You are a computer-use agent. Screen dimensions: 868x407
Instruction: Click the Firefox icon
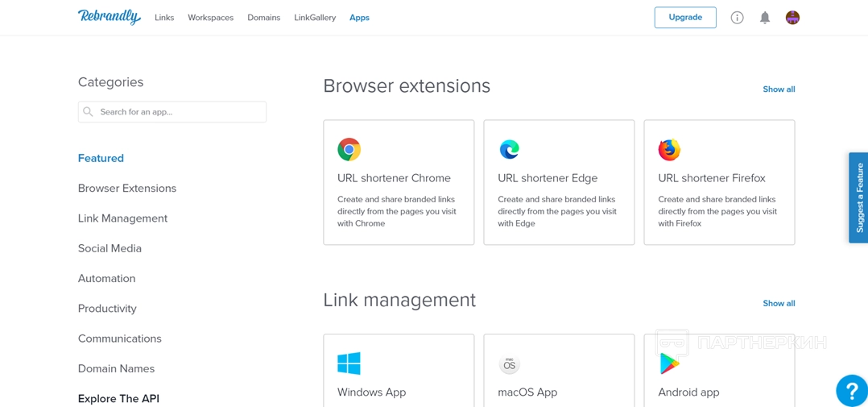click(x=669, y=149)
